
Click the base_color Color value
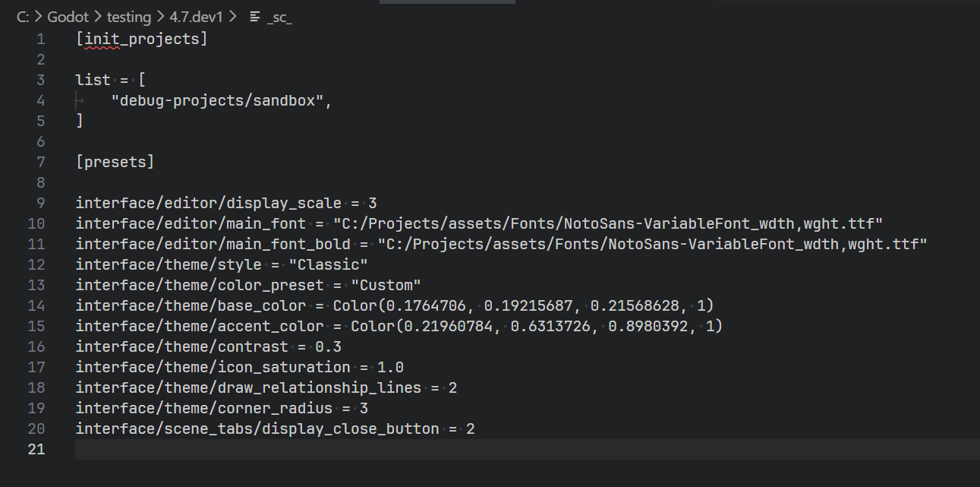pos(524,305)
